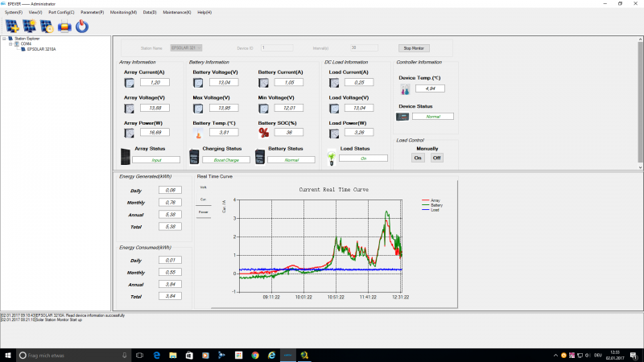Switch the real time curve to Cur
Screen dimensions: 644x362
coord(204,200)
